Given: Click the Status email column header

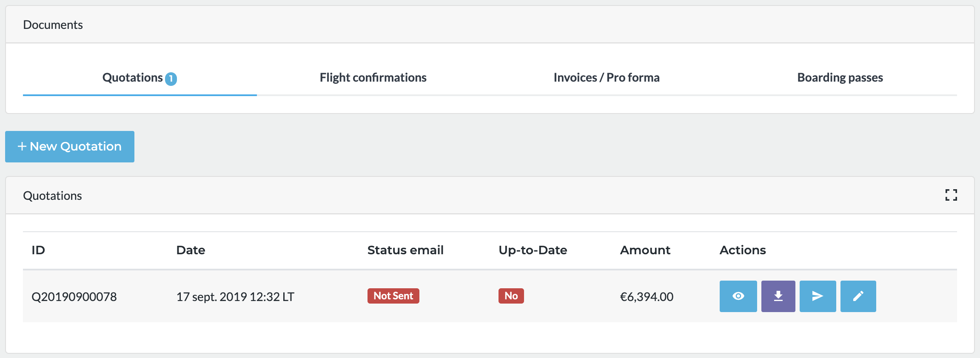Looking at the screenshot, I should click(405, 250).
